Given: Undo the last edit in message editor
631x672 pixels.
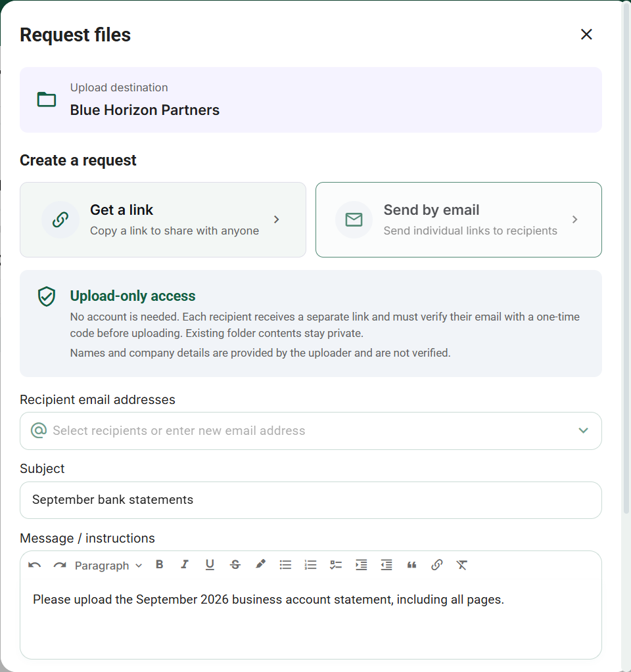Looking at the screenshot, I should click(x=34, y=566).
